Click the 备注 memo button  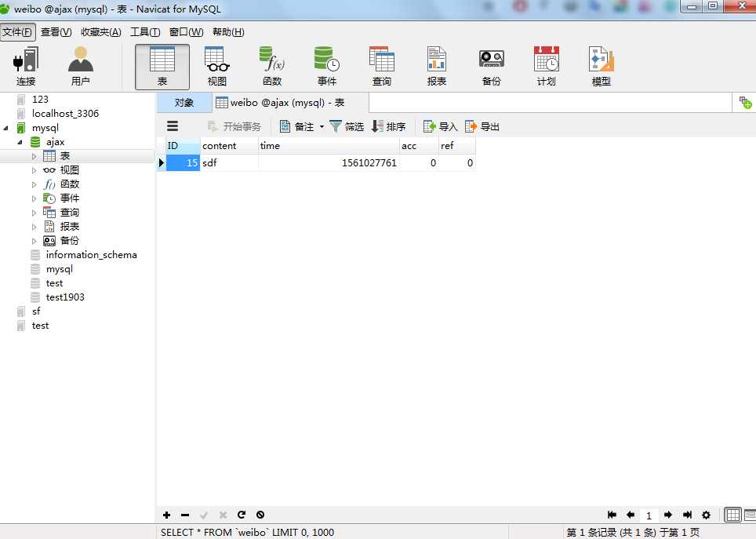[x=297, y=126]
